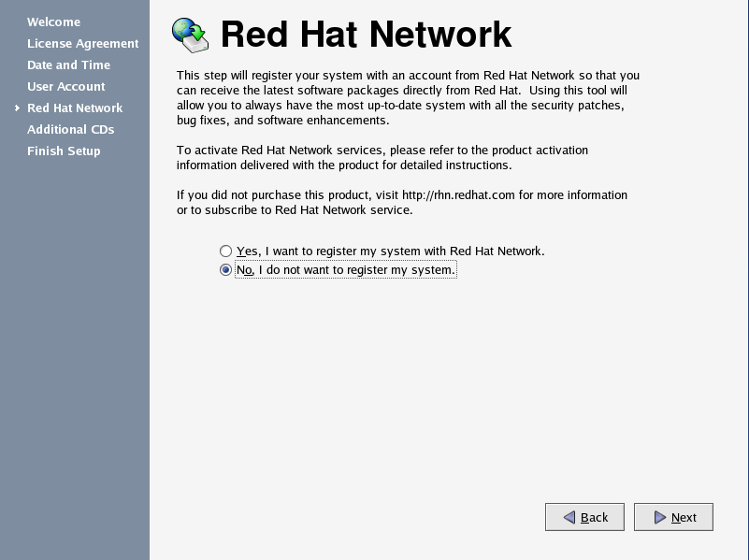Select the Red Hat Network sidebar entry
This screenshot has height=560, width=749.
point(75,108)
